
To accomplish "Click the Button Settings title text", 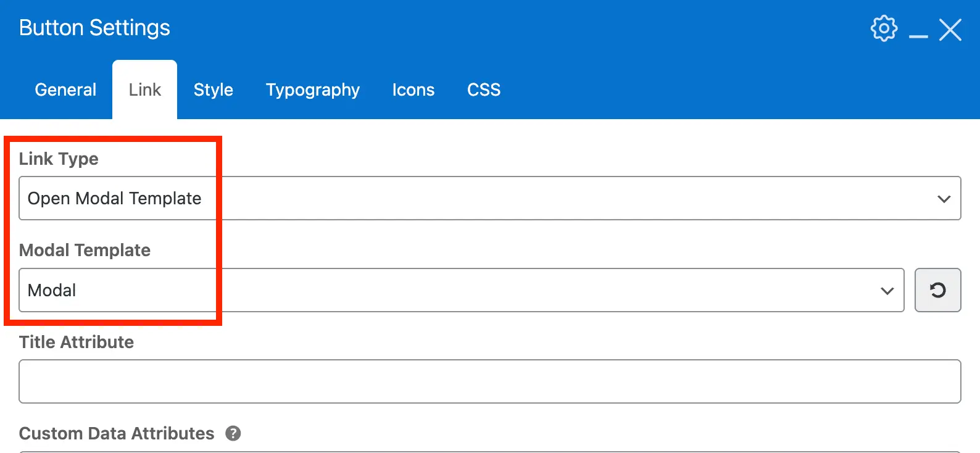I will click(94, 28).
